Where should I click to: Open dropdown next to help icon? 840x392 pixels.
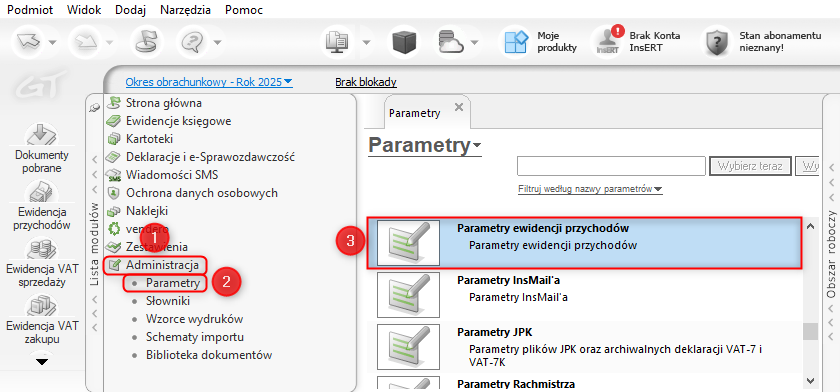[217, 42]
